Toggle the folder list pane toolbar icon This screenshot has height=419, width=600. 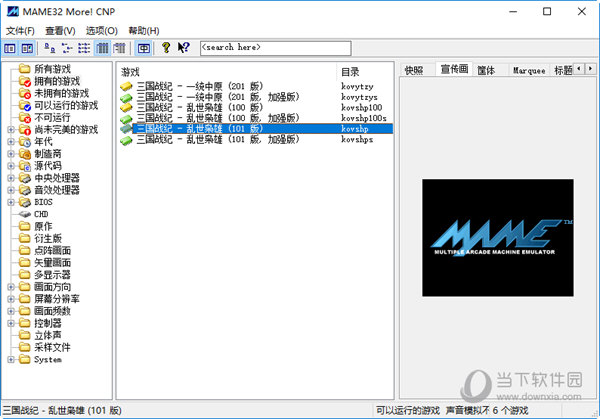pyautogui.click(x=10, y=48)
